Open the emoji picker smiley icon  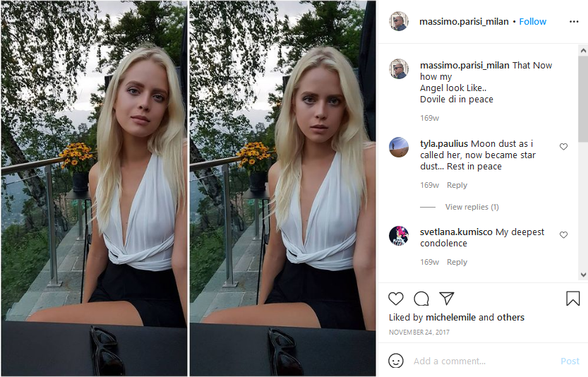pos(395,361)
